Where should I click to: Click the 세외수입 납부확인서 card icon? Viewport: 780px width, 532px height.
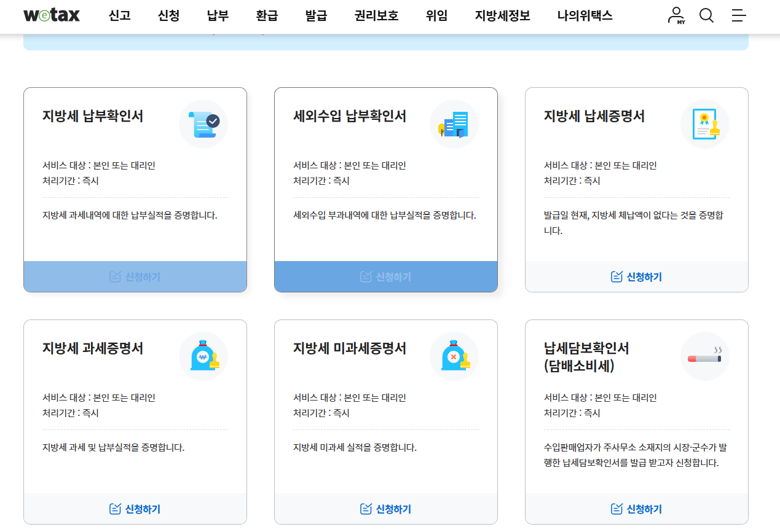click(x=454, y=123)
